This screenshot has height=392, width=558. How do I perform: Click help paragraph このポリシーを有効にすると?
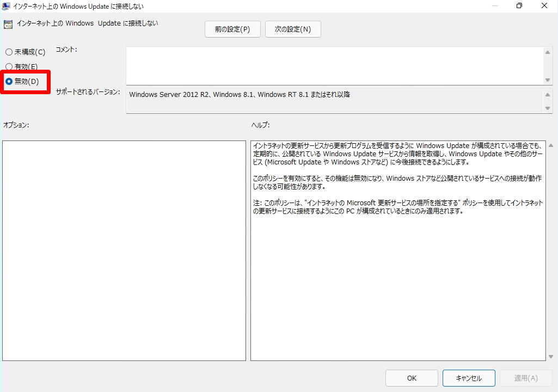point(397,182)
